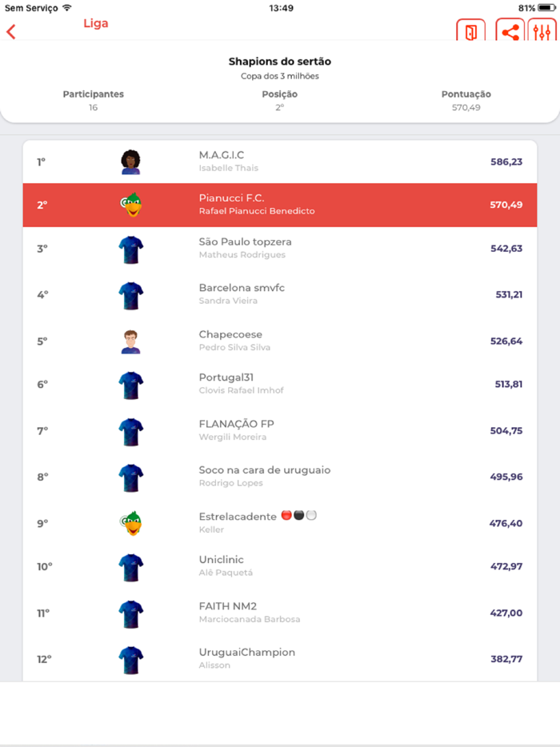This screenshot has width=560, height=747.
Task: Tap the Participantes count of 16
Action: click(x=93, y=100)
